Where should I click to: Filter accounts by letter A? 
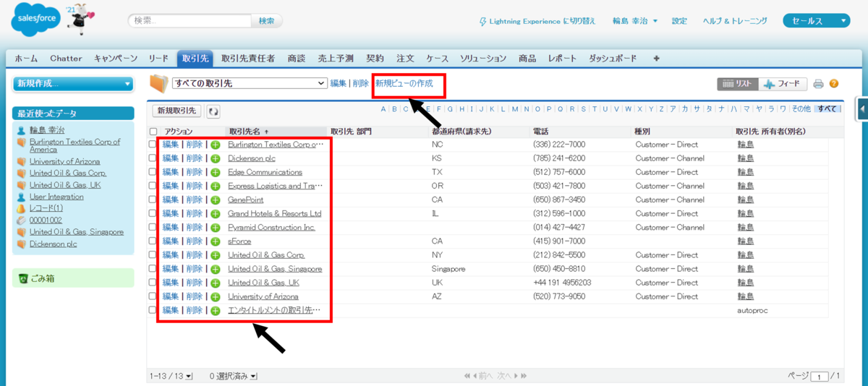point(385,109)
